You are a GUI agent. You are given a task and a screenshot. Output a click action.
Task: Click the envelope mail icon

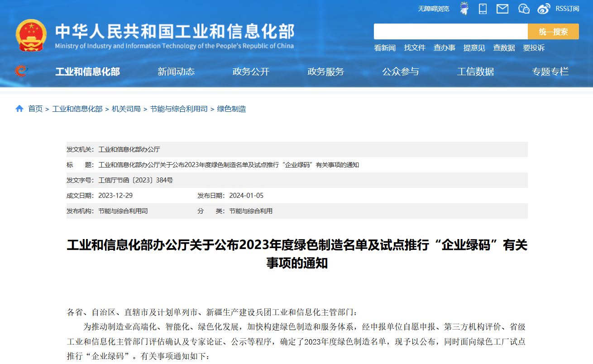point(502,9)
